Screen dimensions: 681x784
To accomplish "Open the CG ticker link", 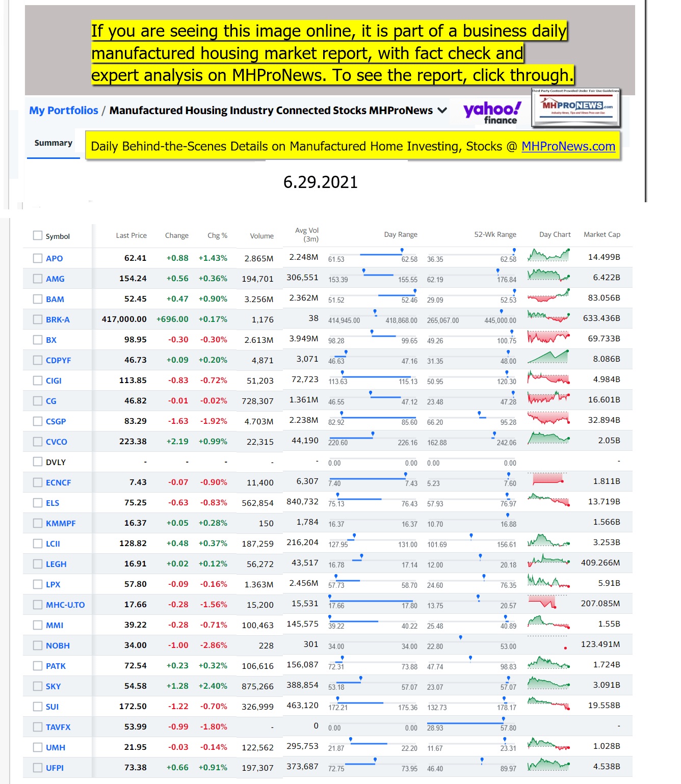I will coord(51,401).
